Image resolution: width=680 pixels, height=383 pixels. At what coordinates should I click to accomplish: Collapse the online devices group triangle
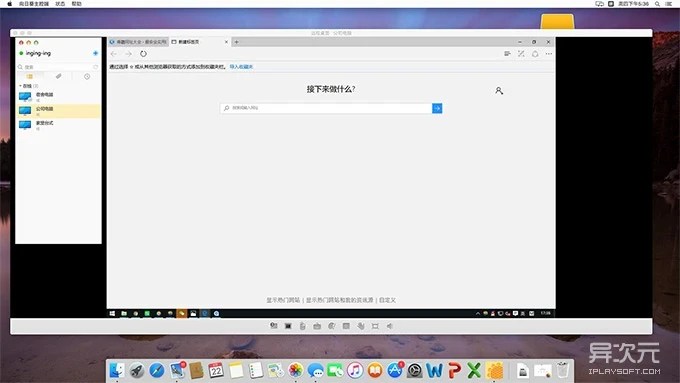(20, 86)
